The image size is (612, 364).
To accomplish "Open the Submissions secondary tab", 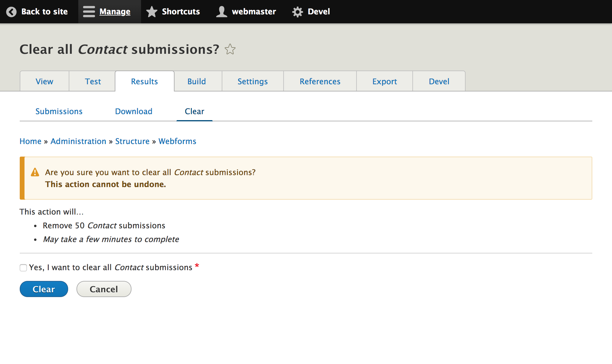I will click(59, 111).
